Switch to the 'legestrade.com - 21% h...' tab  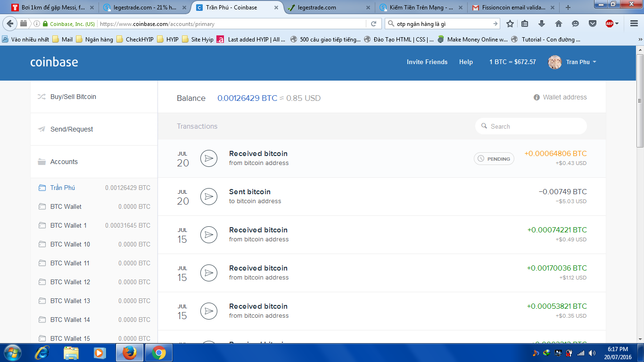[x=145, y=8]
